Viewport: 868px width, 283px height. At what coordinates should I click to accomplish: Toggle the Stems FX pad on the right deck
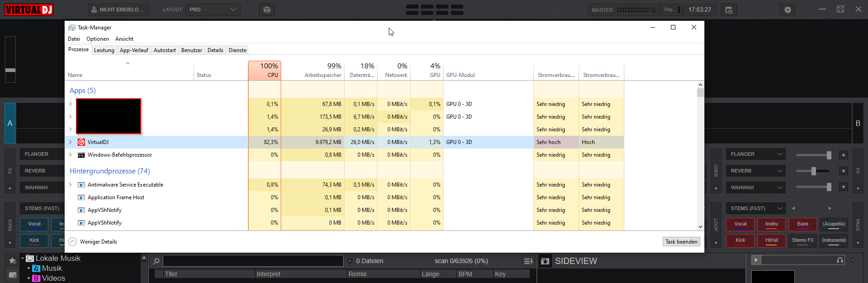(803, 241)
